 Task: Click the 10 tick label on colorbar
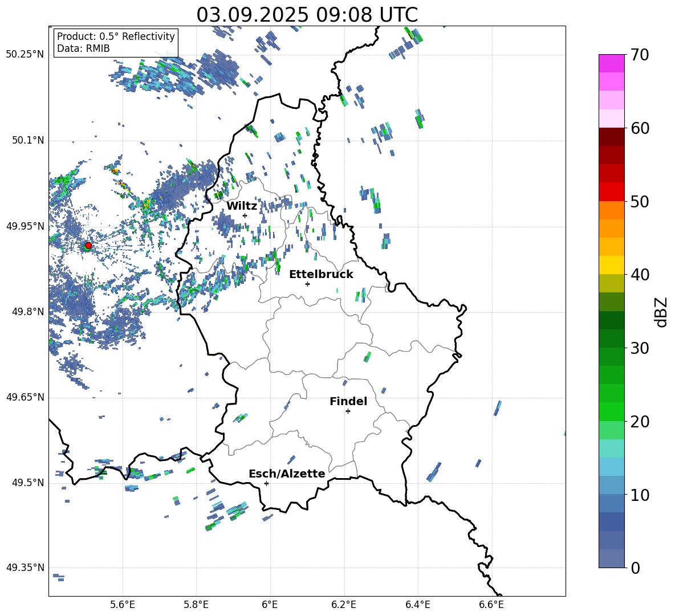coord(640,495)
